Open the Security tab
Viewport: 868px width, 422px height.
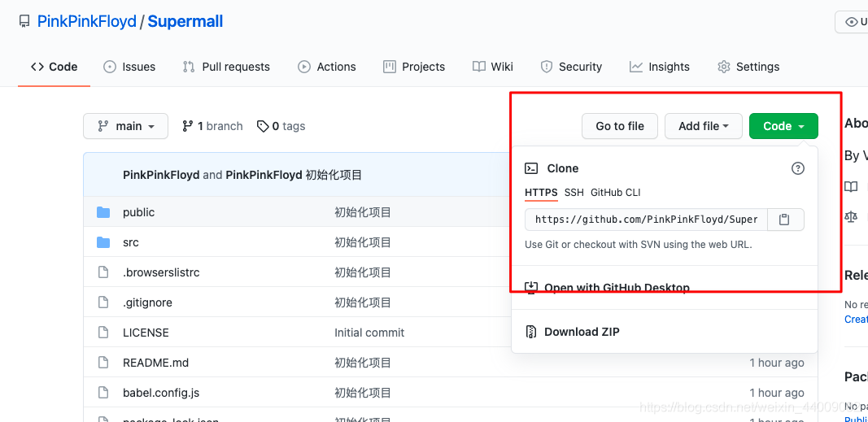coord(571,67)
